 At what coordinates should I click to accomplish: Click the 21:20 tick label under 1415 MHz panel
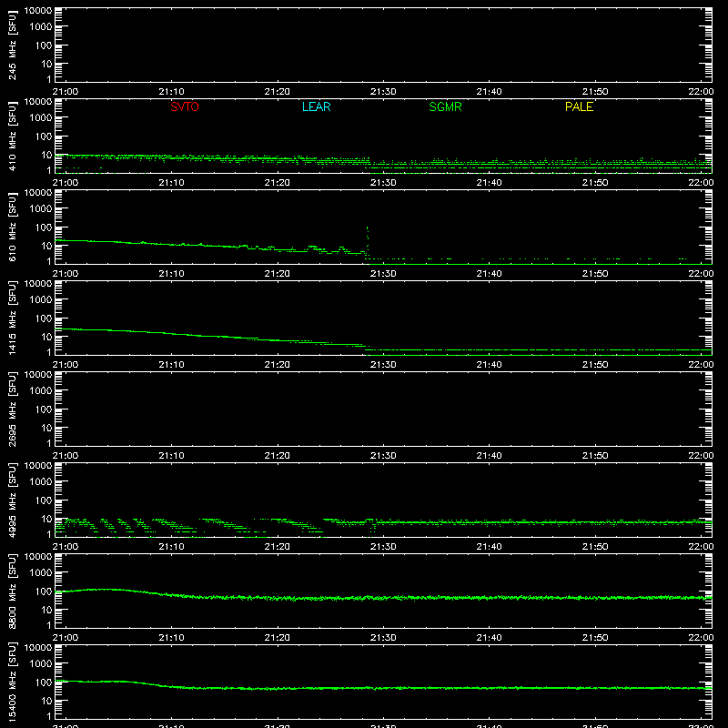(x=278, y=365)
